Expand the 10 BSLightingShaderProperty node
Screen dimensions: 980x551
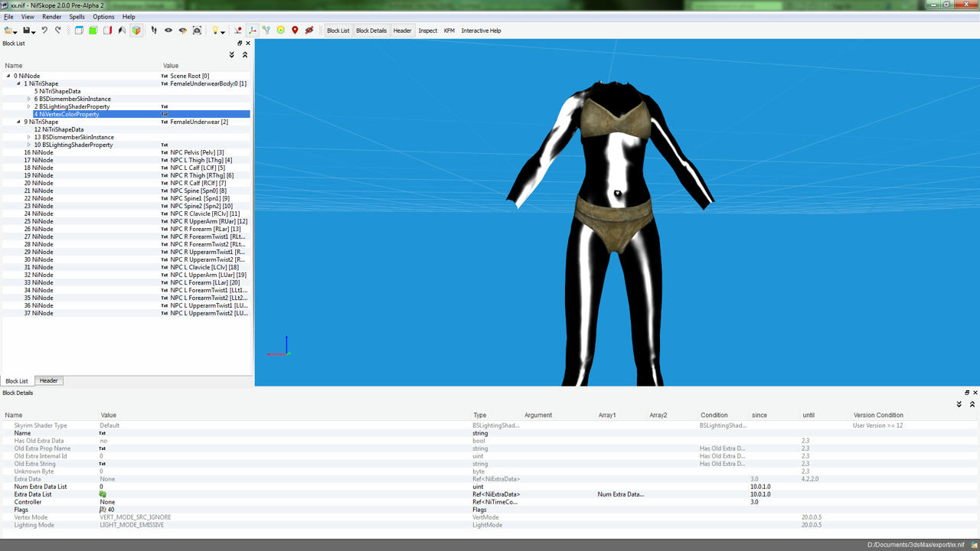(x=29, y=145)
